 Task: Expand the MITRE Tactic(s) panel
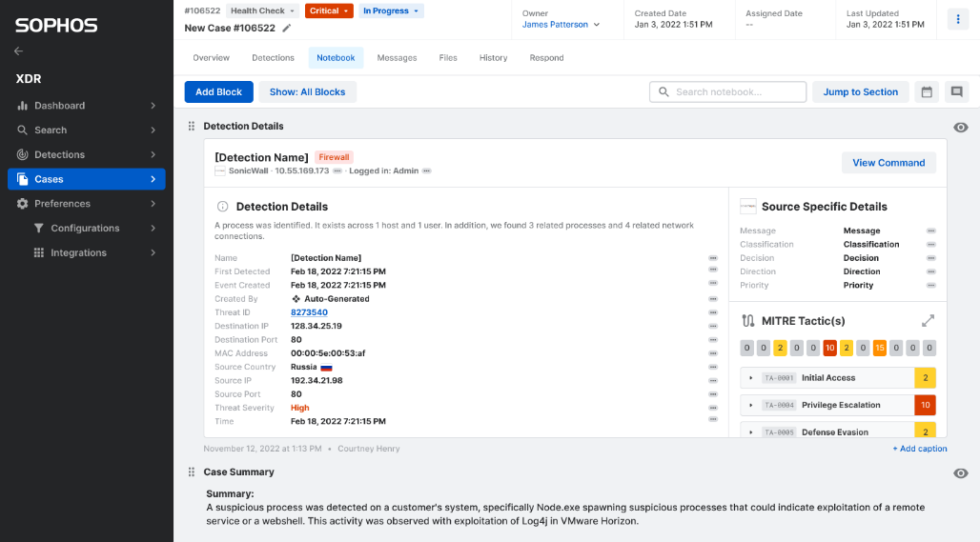[929, 321]
